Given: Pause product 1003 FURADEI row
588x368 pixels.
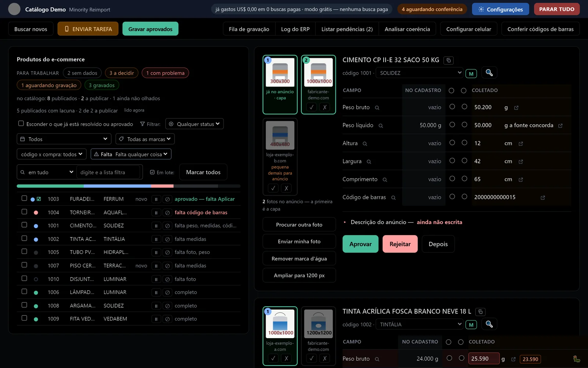Looking at the screenshot, I should coord(156,199).
